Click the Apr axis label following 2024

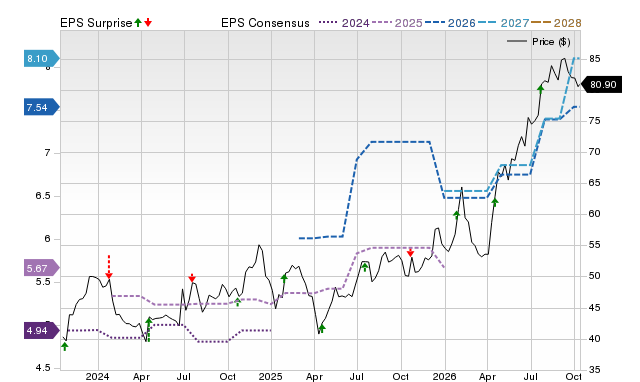(141, 376)
